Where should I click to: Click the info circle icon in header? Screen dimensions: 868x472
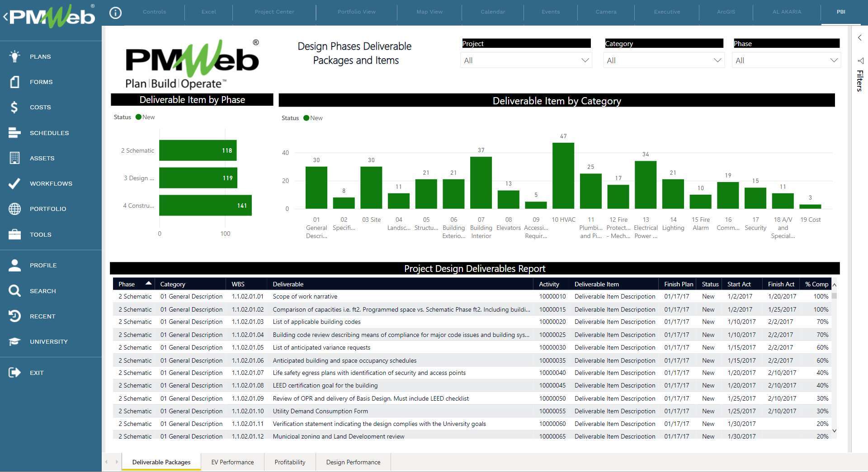click(x=116, y=13)
